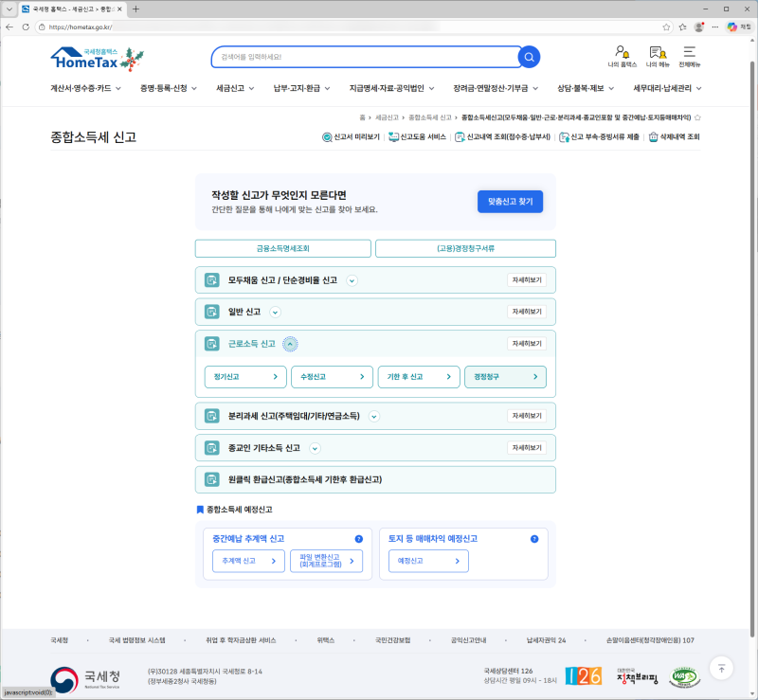758x700 pixels.
Task: Click the 정책브리핑 logo
Action: click(x=637, y=676)
